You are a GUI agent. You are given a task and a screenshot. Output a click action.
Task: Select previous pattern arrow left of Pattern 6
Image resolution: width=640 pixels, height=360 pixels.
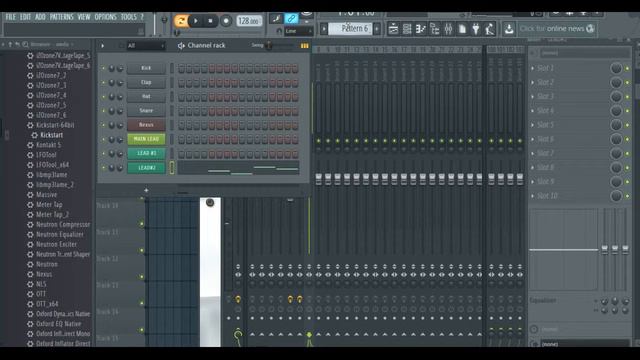[324, 29]
